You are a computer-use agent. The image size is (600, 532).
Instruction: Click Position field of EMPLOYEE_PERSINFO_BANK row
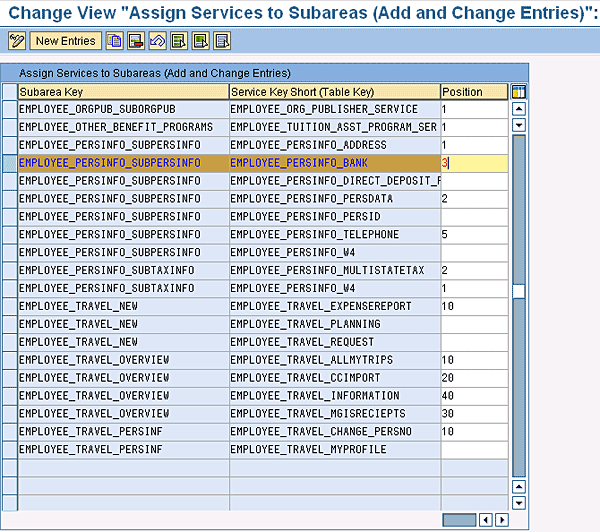point(474,163)
